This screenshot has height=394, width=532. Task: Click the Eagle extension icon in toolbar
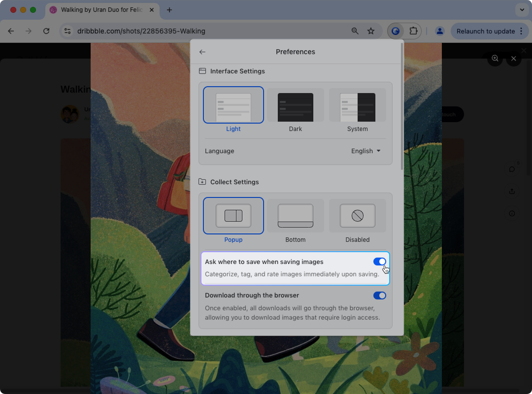click(396, 31)
